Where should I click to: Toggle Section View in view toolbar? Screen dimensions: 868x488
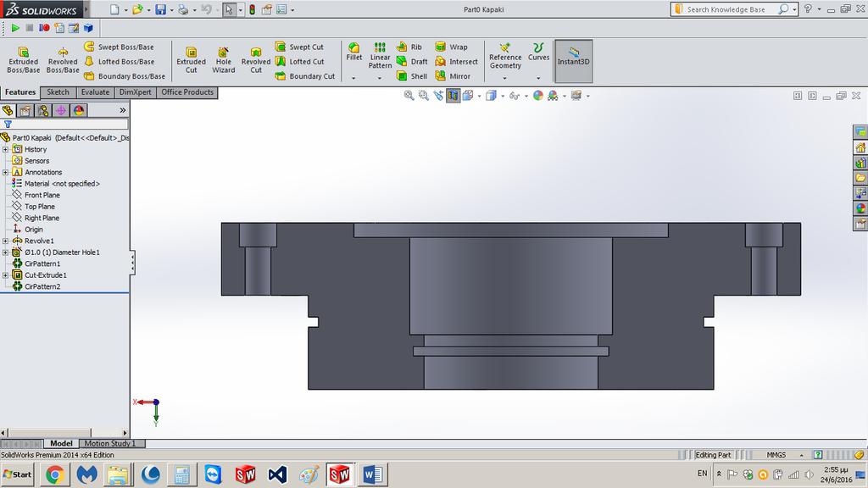[453, 96]
